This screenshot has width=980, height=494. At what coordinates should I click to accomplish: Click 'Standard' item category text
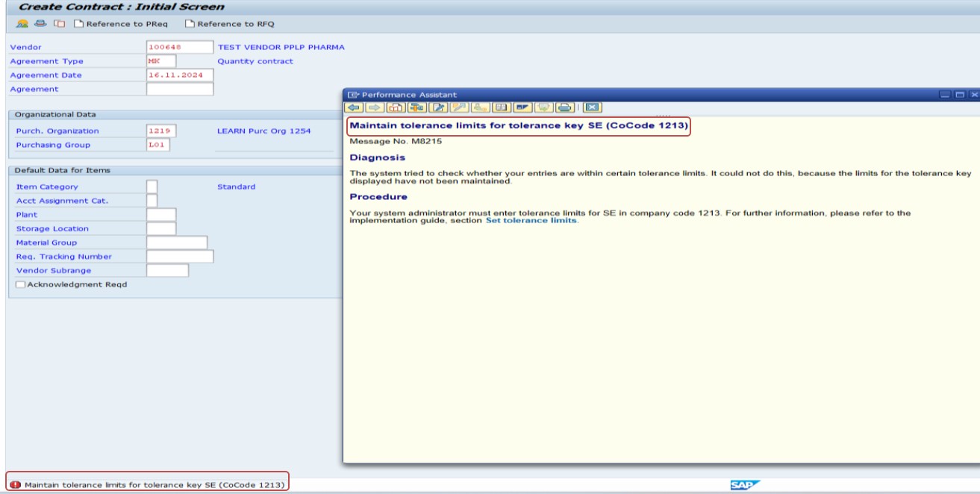[x=237, y=187]
